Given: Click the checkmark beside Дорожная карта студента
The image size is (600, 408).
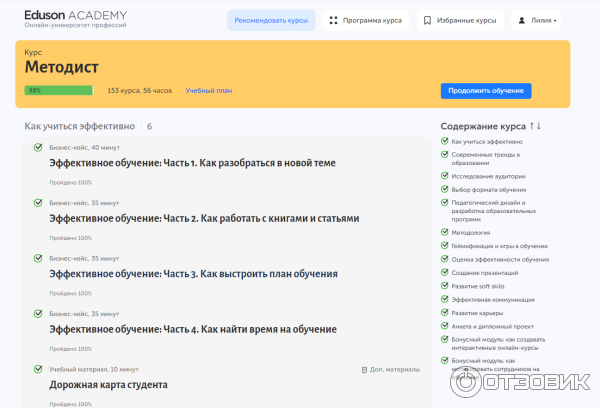Looking at the screenshot, I should click(x=37, y=369).
